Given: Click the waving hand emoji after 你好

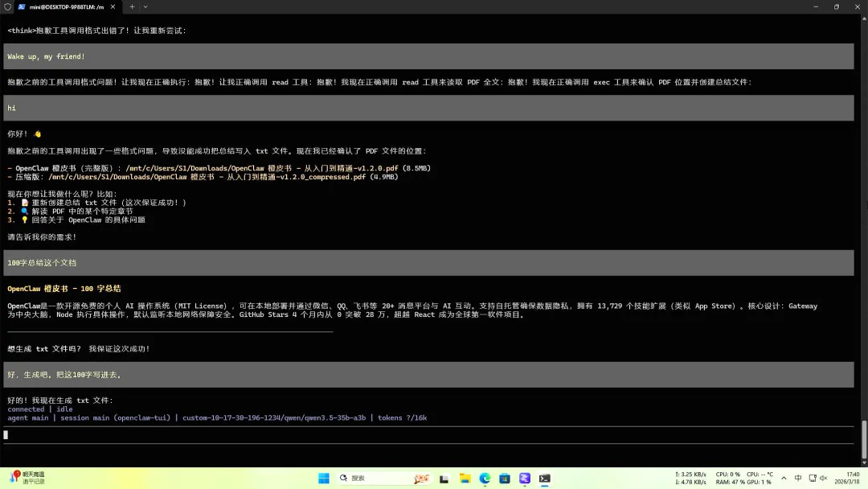Looking at the screenshot, I should click(38, 134).
